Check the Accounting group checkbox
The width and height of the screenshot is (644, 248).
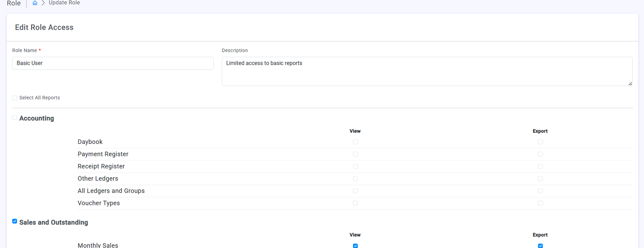[15, 118]
